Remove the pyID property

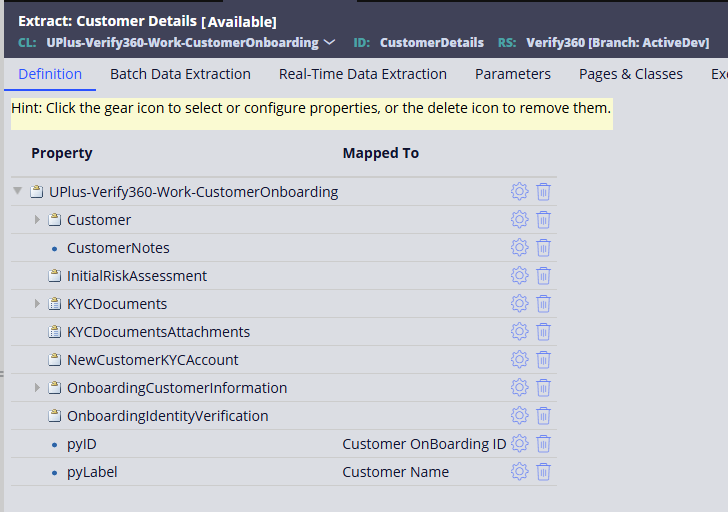(x=543, y=444)
